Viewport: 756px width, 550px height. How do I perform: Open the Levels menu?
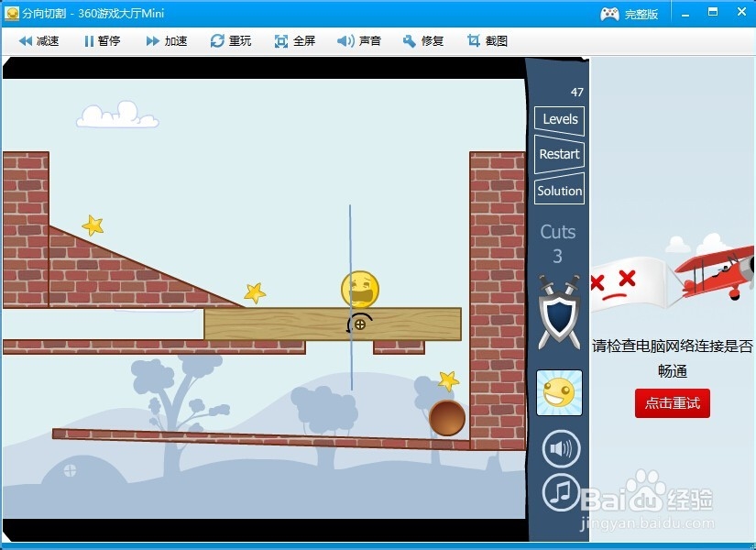click(x=559, y=120)
